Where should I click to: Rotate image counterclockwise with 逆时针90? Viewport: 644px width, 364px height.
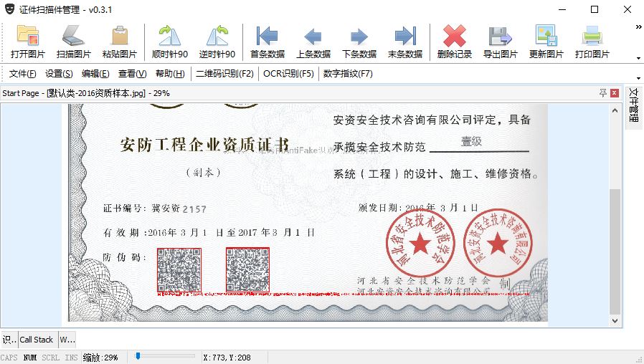217,42
